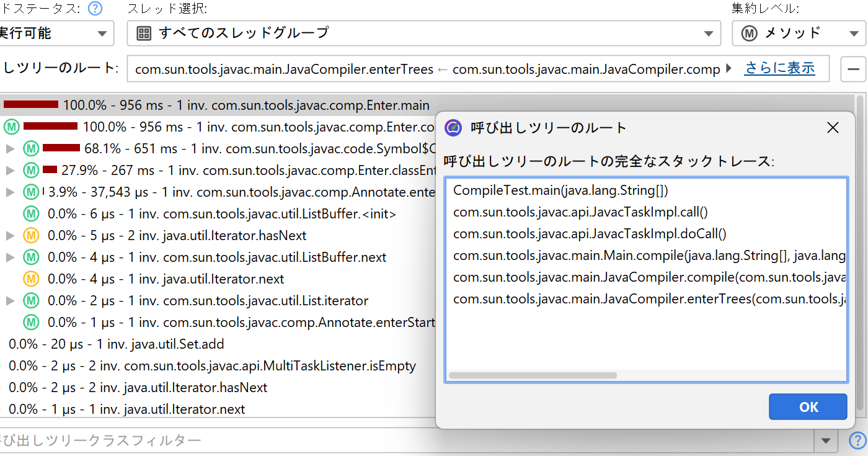868x456 pixels.
Task: Close the call tree root dialog
Action: pyautogui.click(x=833, y=128)
